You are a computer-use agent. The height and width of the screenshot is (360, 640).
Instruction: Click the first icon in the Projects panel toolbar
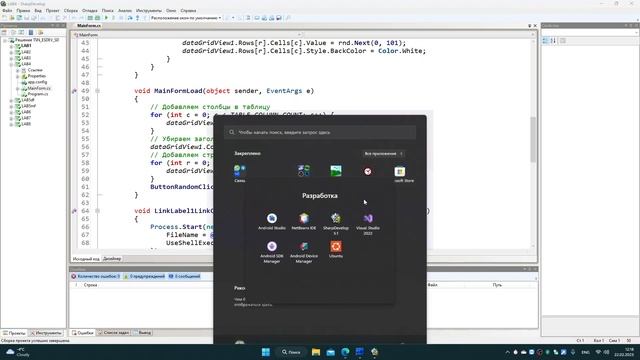(4, 32)
